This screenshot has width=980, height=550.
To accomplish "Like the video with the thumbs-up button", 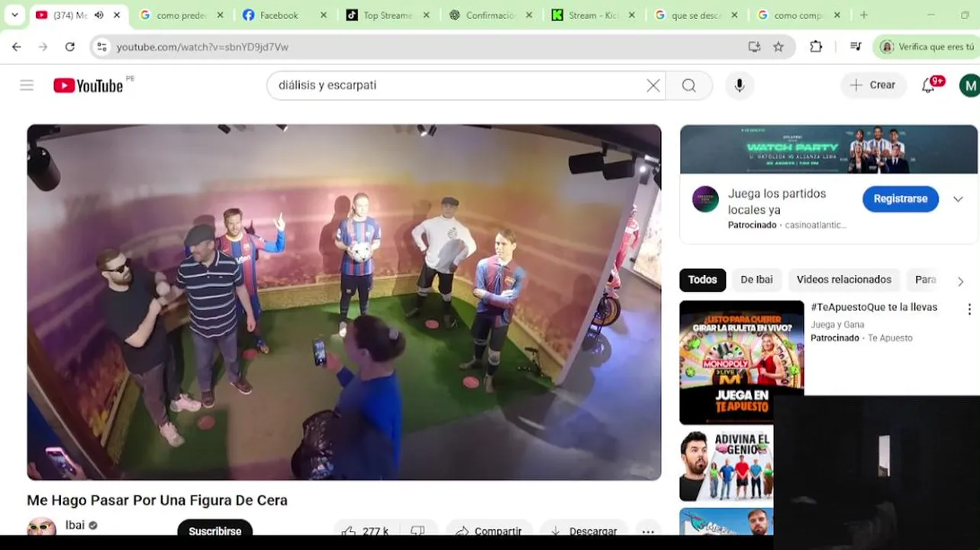I will pyautogui.click(x=365, y=531).
